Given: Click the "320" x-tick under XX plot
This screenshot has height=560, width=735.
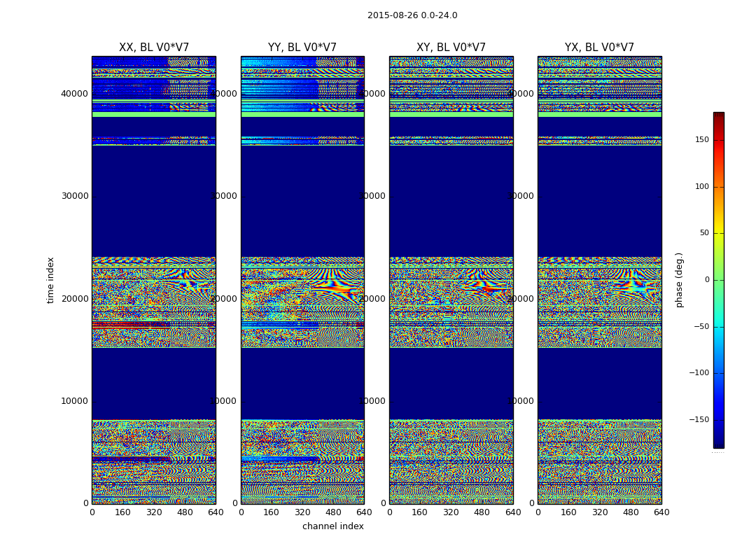Looking at the screenshot, I should click(154, 512).
